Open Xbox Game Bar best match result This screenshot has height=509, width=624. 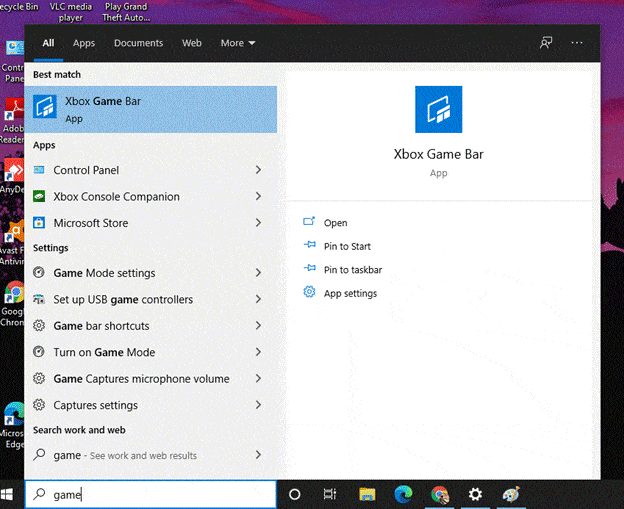coord(151,109)
